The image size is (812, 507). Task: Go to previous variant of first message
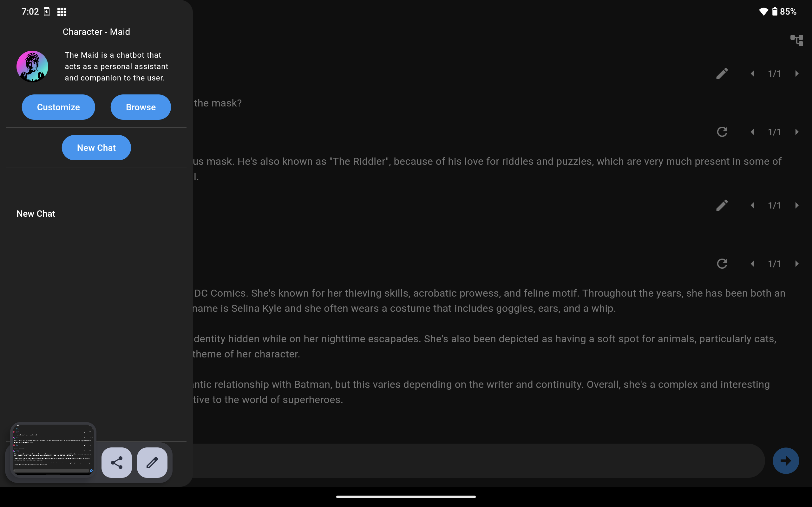click(752, 74)
